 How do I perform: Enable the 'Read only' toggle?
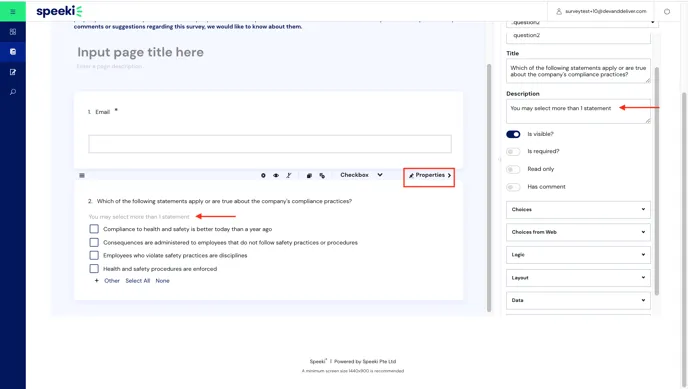(x=513, y=169)
